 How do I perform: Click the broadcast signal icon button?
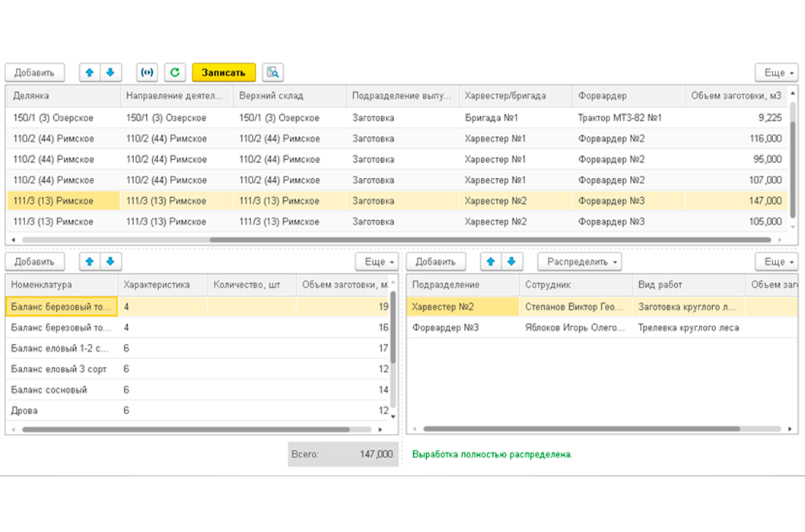[147, 72]
